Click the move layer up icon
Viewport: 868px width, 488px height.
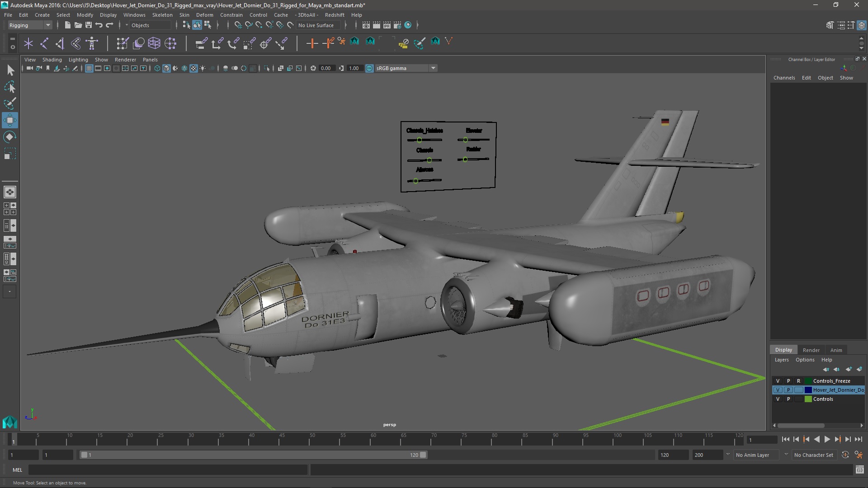[826, 369]
